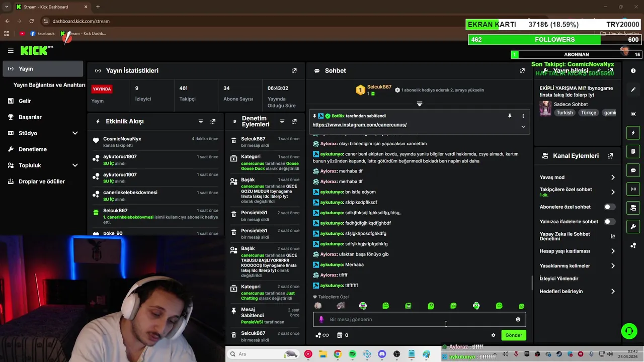Click the stream category thumbnail beside Sadece Sohbet

pos(545,108)
